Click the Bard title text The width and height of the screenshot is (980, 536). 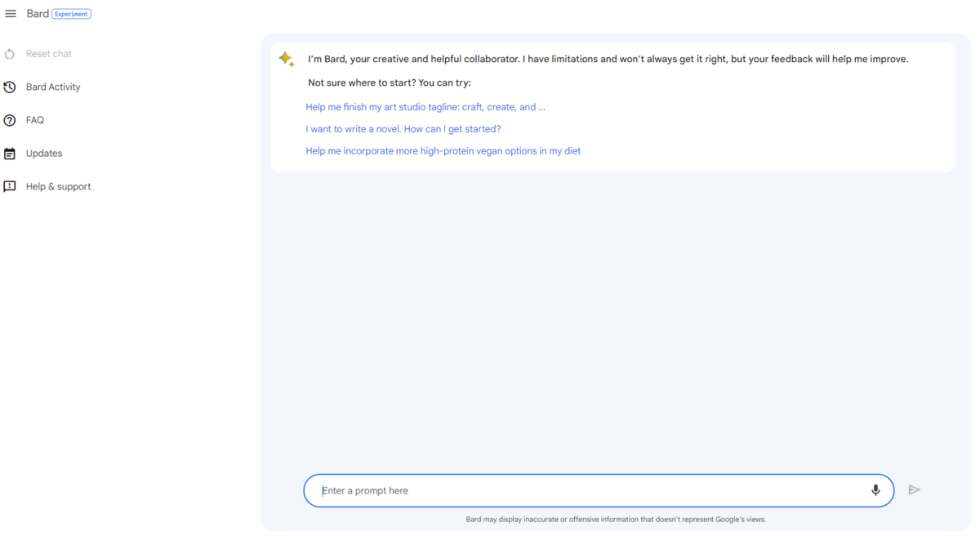click(x=38, y=14)
